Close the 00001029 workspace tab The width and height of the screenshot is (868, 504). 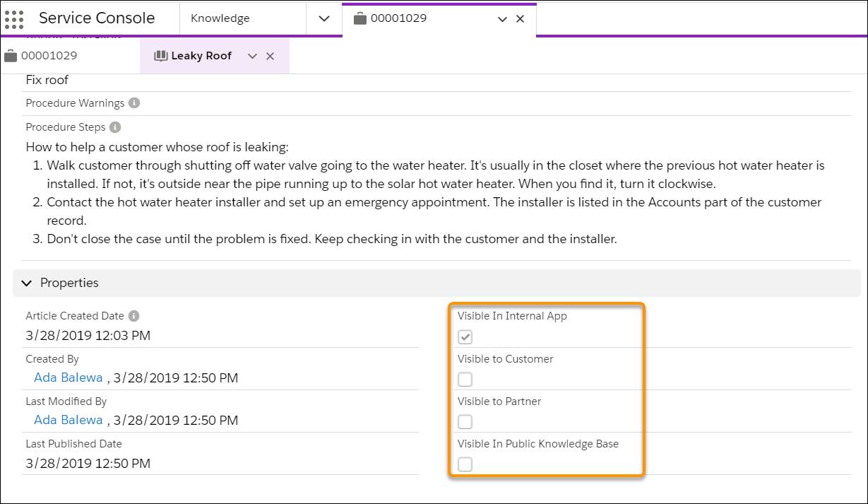520,19
